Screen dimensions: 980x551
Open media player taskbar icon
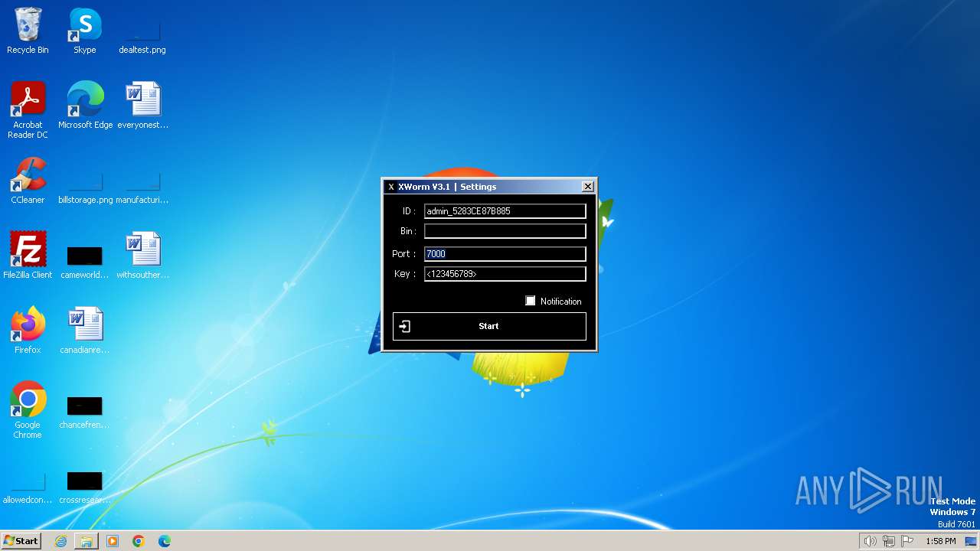click(113, 541)
